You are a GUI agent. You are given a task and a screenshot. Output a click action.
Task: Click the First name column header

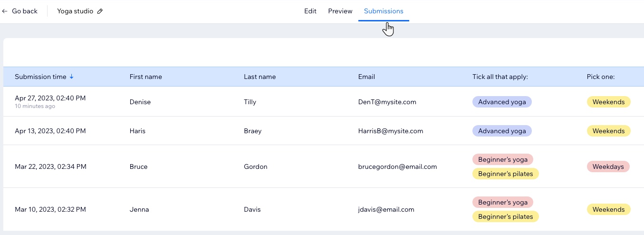[146, 77]
